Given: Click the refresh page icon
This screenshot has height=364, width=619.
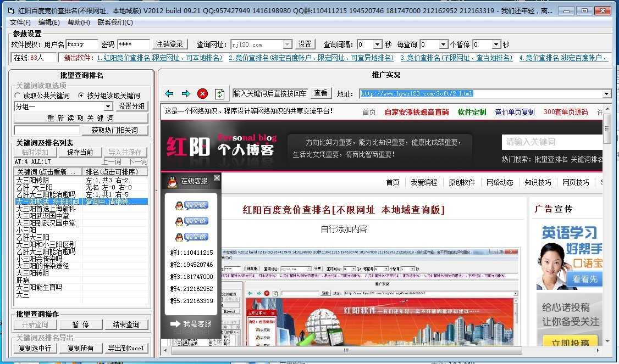Looking at the screenshot, I should pos(219,94).
